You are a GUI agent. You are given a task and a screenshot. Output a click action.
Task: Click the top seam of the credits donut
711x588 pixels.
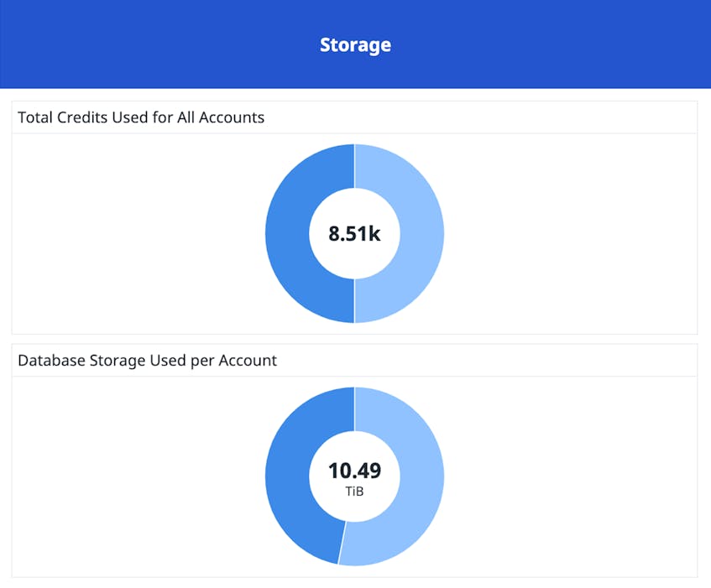(x=354, y=166)
